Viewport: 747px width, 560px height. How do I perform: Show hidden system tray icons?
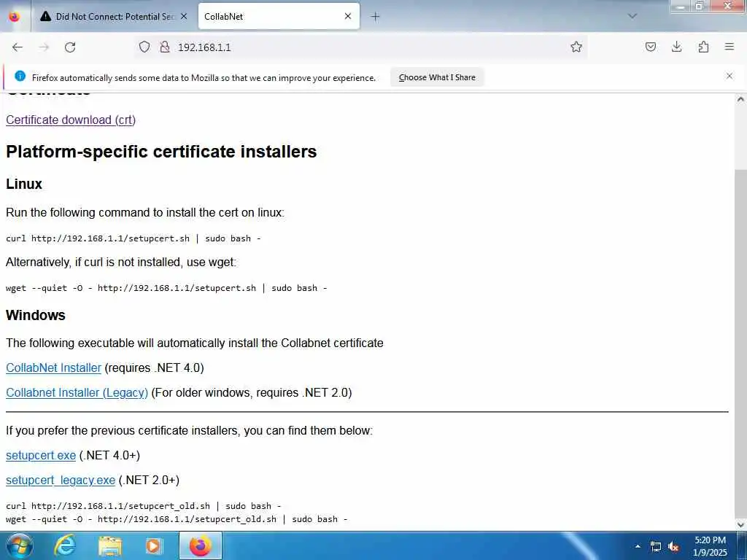click(638, 546)
